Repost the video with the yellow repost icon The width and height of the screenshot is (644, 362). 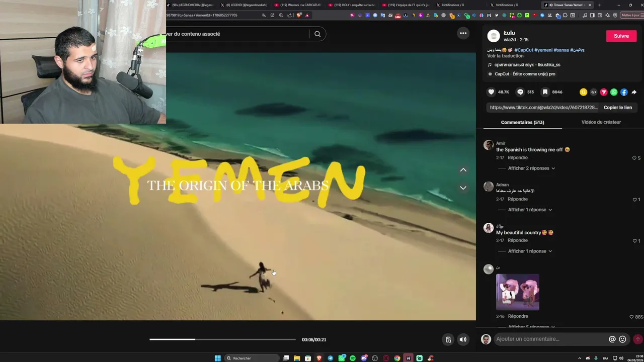point(583,92)
